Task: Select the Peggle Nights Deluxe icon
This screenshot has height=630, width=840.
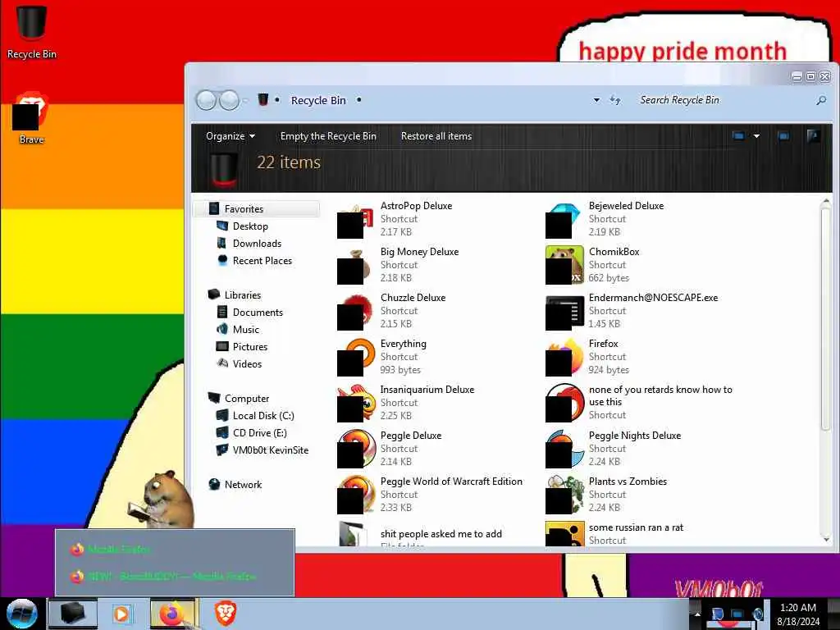Action: coord(564,449)
